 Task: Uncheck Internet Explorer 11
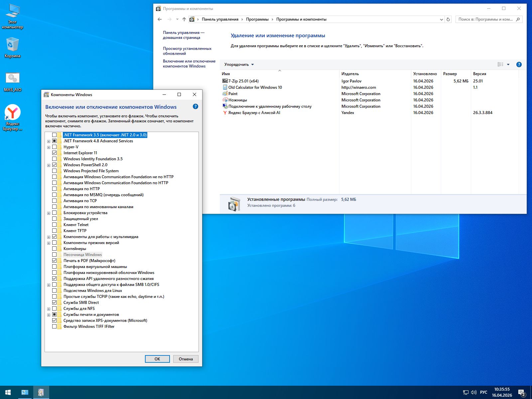click(x=55, y=153)
